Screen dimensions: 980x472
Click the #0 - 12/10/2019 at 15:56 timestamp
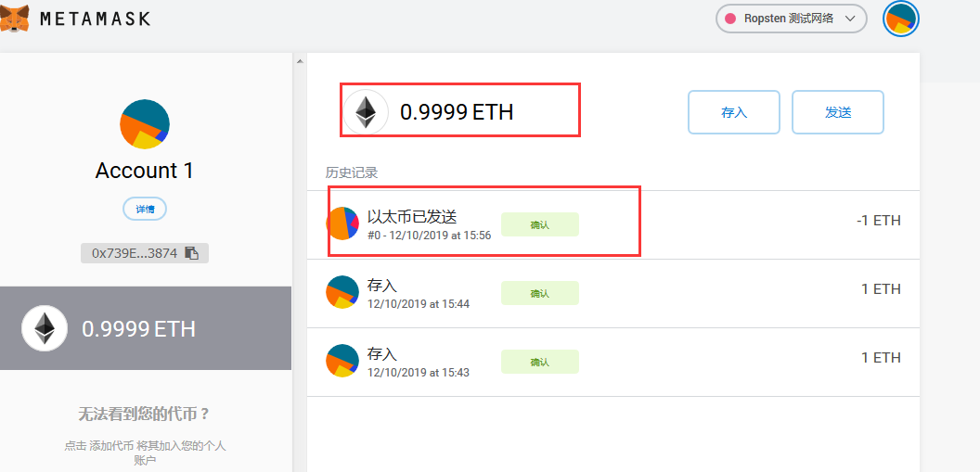point(430,236)
